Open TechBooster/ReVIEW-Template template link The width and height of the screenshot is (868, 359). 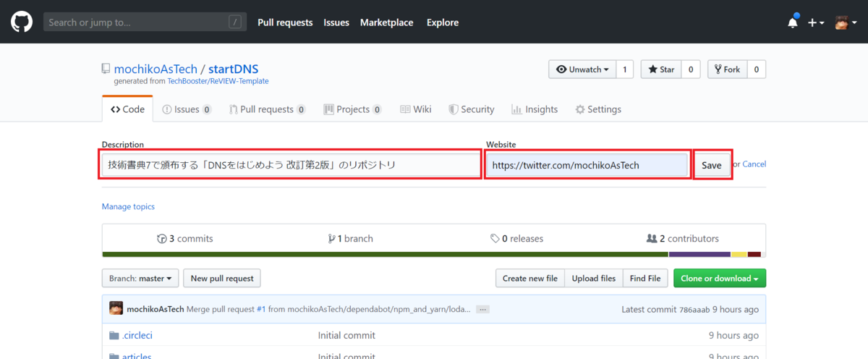(218, 81)
